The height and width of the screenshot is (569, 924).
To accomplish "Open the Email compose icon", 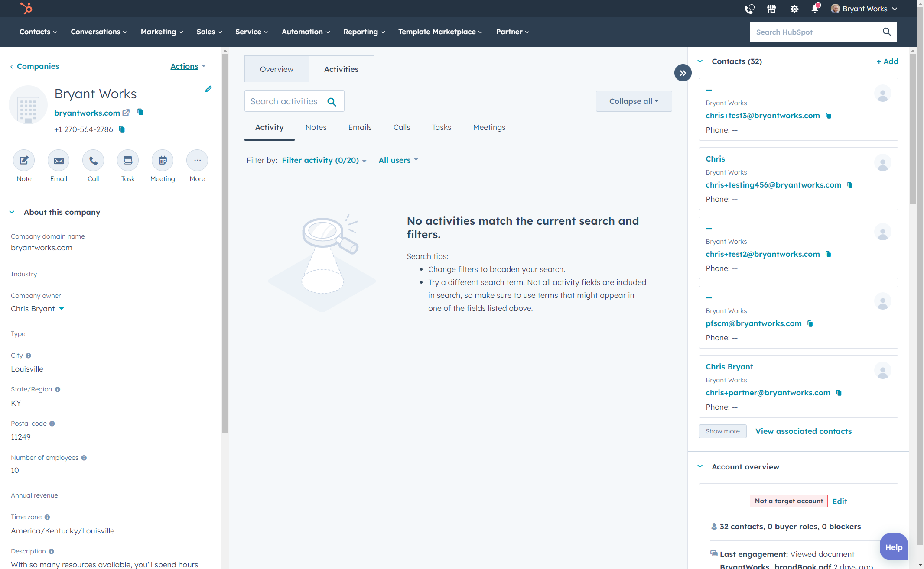I will click(59, 160).
